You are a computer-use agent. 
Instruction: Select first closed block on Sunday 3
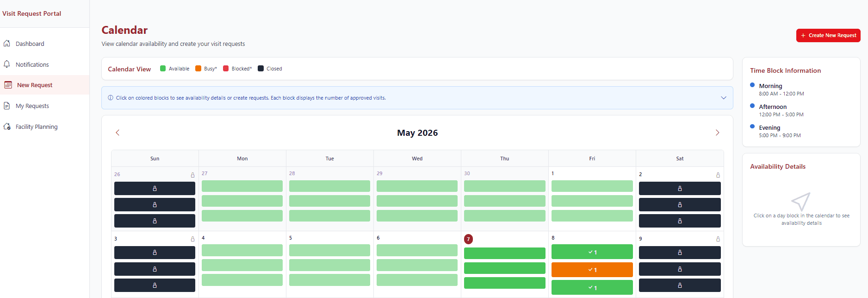click(x=155, y=253)
